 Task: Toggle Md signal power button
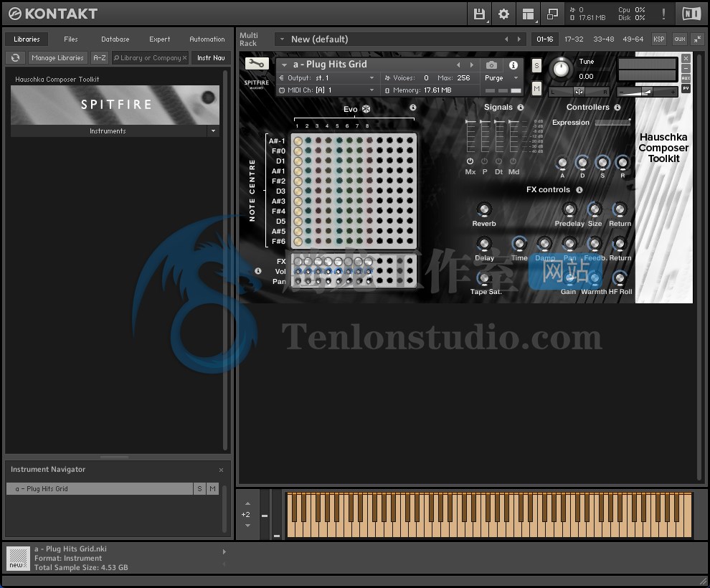513,161
